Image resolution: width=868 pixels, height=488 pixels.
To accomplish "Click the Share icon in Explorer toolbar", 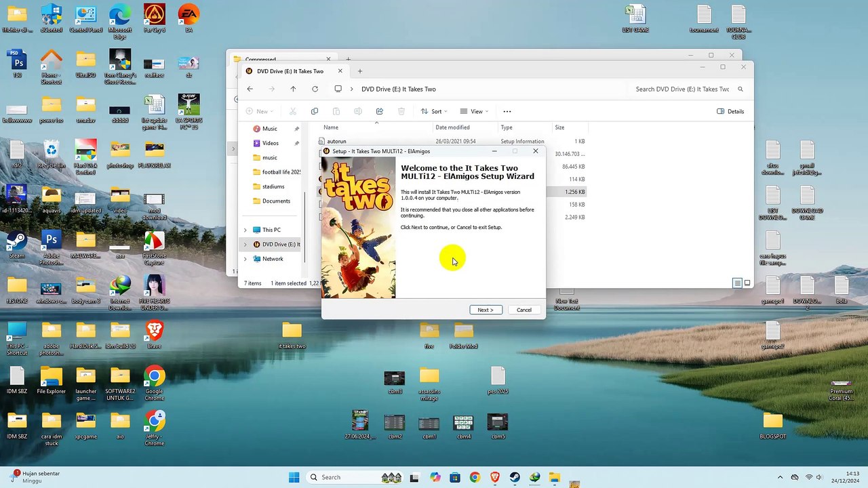I will point(380,111).
